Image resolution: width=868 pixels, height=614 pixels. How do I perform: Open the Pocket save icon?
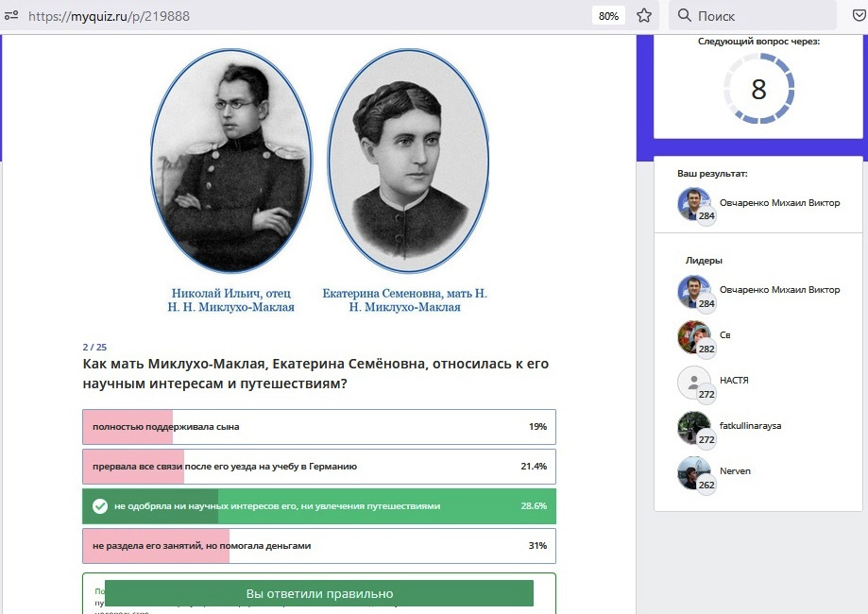tap(859, 16)
